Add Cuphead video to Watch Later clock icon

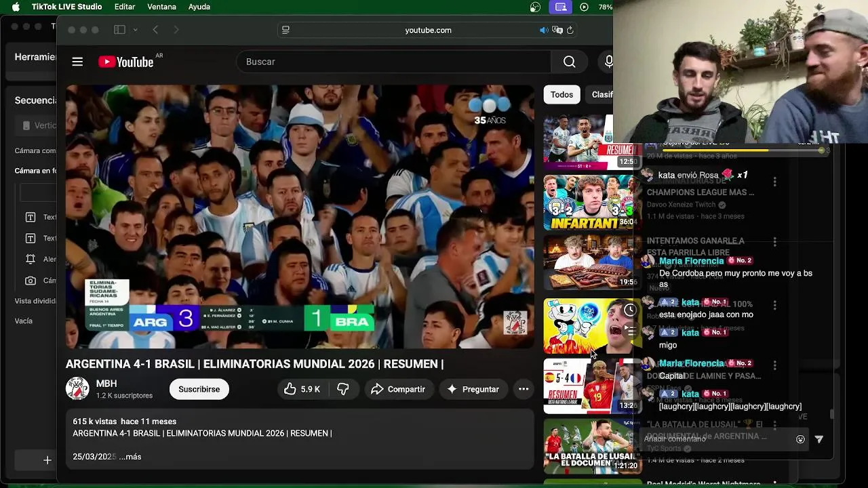pos(630,310)
